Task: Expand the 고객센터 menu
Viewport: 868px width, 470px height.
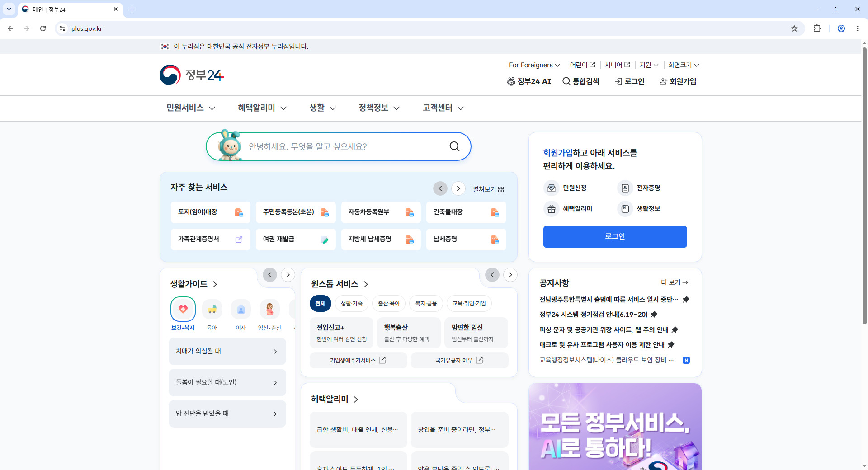Action: click(x=443, y=108)
